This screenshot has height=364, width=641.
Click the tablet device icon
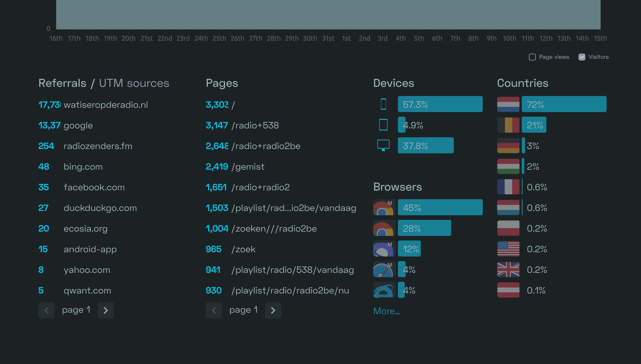(x=384, y=125)
